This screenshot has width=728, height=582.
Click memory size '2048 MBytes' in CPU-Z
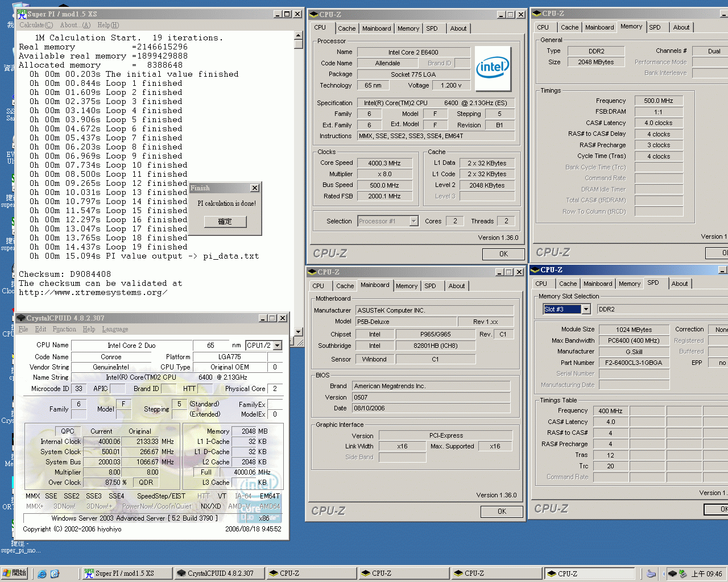pyautogui.click(x=595, y=62)
